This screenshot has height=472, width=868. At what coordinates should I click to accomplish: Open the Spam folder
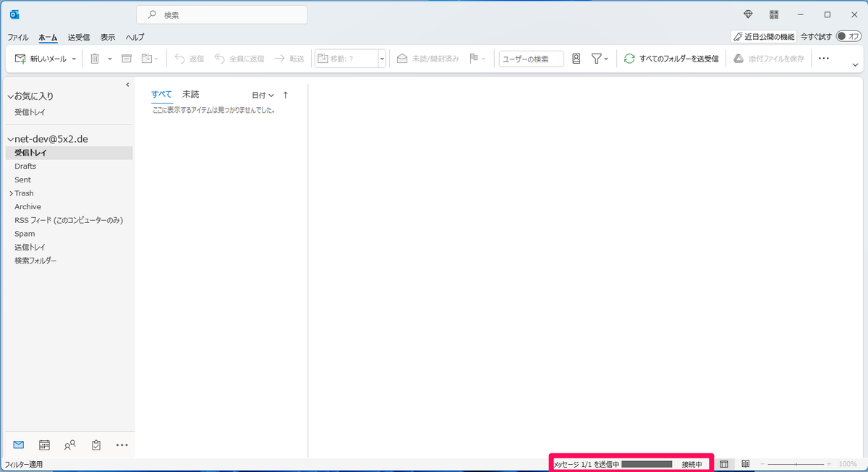coord(25,234)
